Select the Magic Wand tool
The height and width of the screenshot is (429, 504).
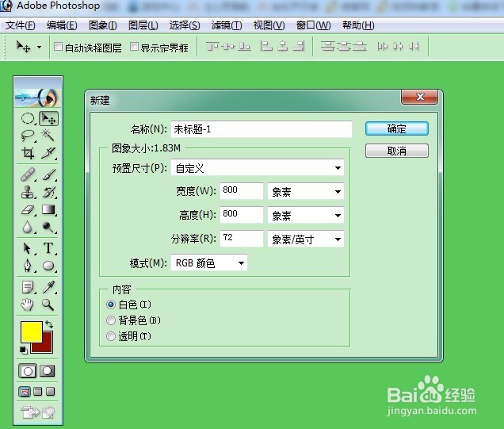pyautogui.click(x=48, y=136)
